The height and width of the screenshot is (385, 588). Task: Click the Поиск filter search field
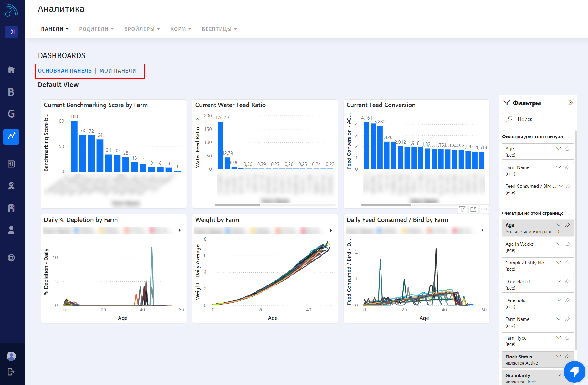click(x=537, y=119)
